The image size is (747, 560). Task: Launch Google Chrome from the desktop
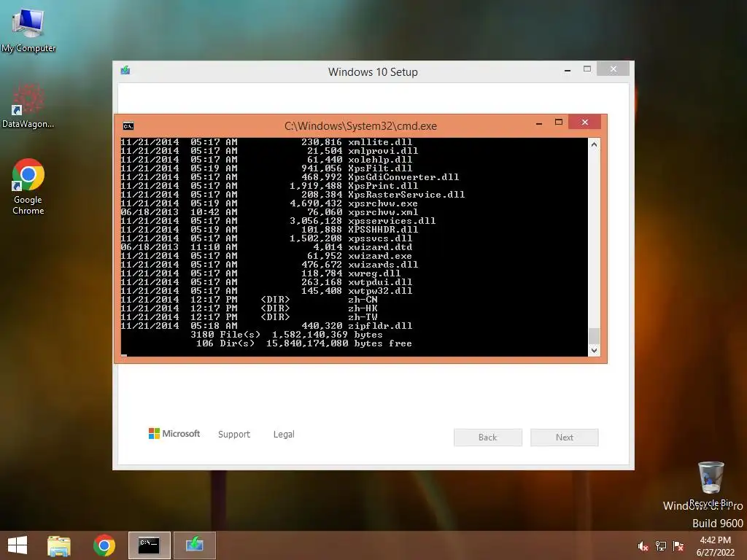(x=28, y=186)
